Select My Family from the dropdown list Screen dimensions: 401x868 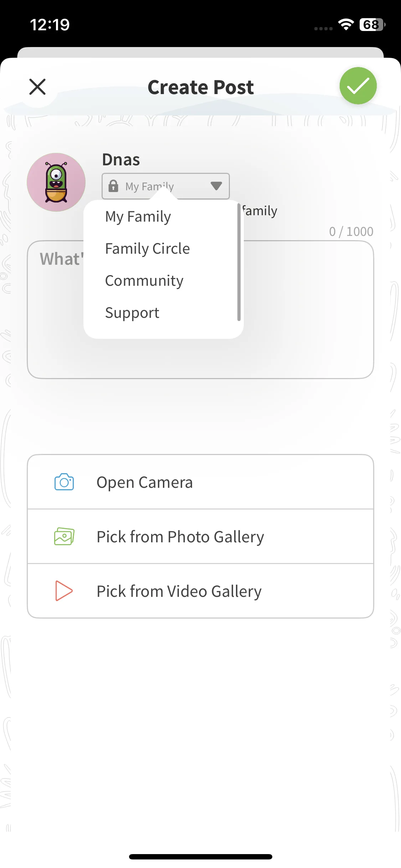coord(138,216)
